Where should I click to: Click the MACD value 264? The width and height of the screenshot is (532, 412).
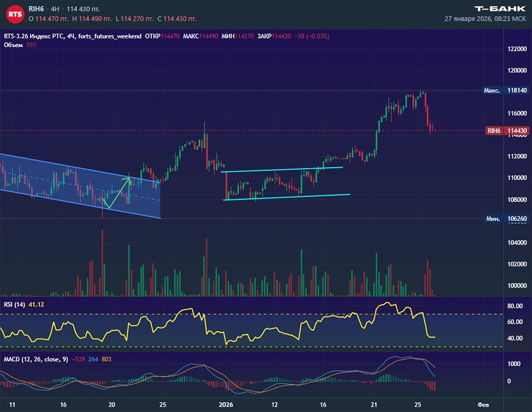point(93,359)
